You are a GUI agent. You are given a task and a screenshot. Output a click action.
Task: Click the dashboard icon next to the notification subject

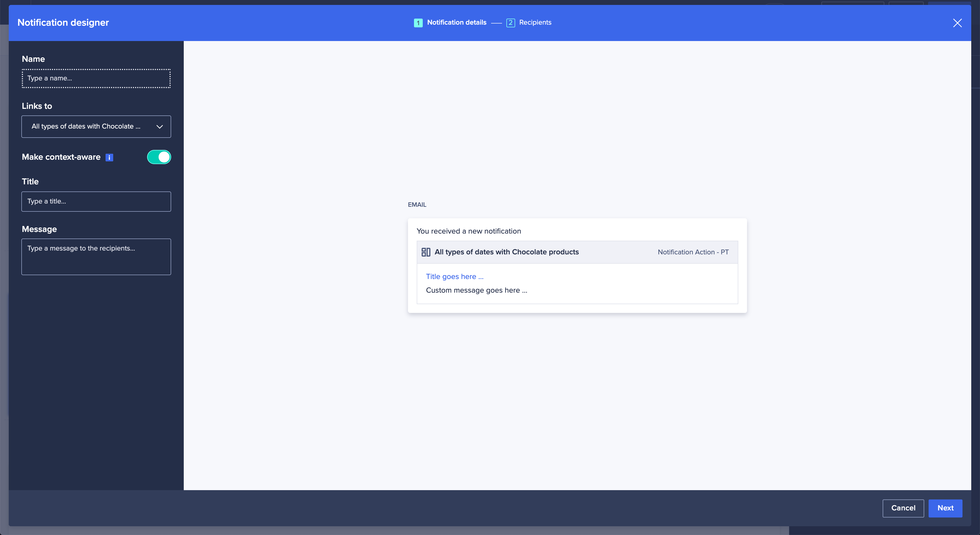click(426, 252)
